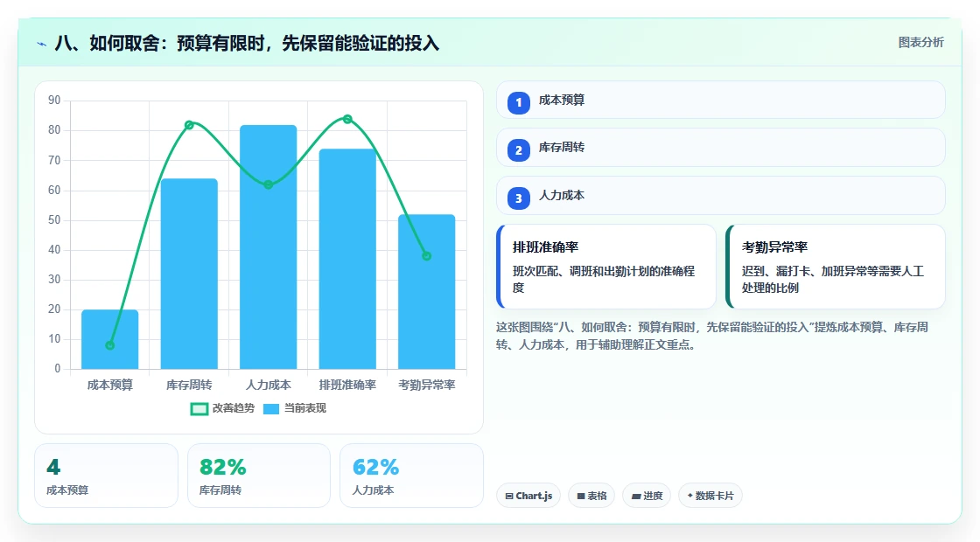
Task: Click x-axis label 考勤异常率
Action: (427, 386)
